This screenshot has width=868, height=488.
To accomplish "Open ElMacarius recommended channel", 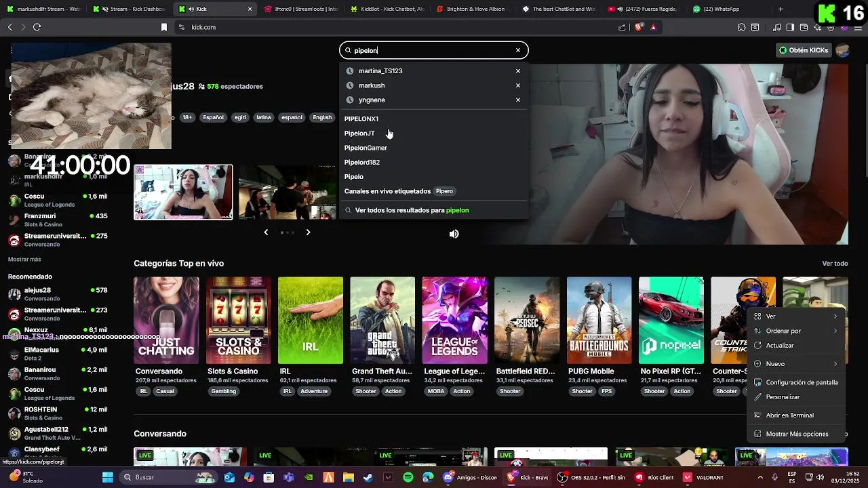I will pyautogui.click(x=58, y=353).
